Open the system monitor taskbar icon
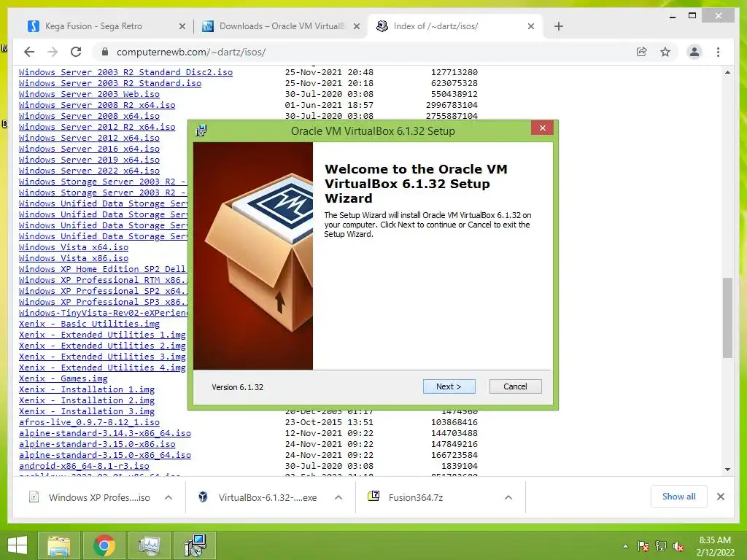Image resolution: width=747 pixels, height=560 pixels. [x=150, y=545]
